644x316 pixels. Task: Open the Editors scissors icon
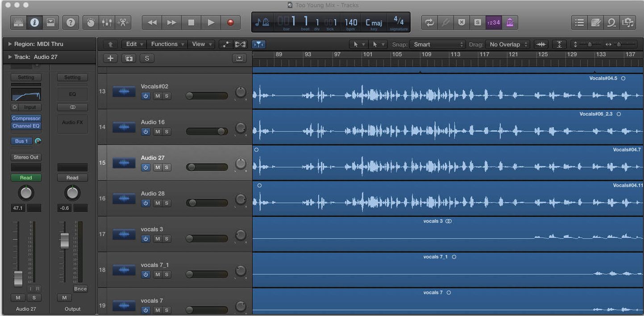pyautogui.click(x=123, y=22)
